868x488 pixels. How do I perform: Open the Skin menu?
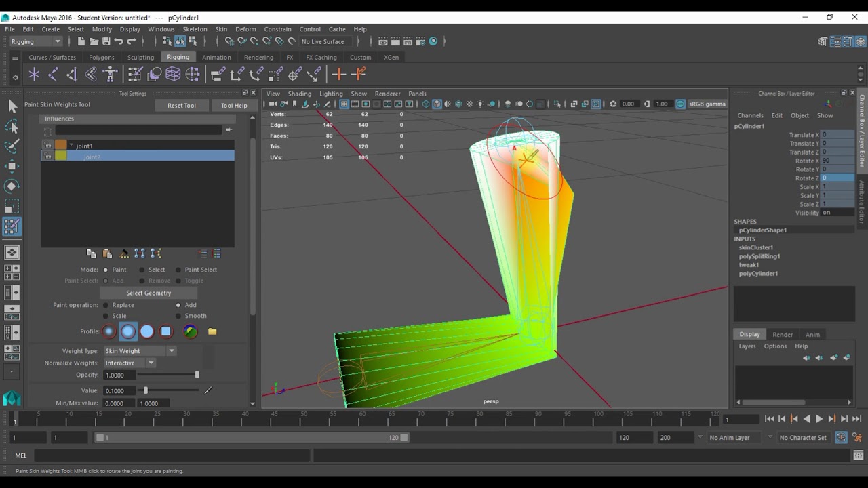point(221,29)
